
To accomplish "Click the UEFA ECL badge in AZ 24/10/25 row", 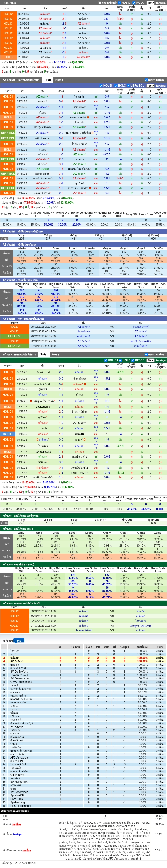I will point(8,188).
